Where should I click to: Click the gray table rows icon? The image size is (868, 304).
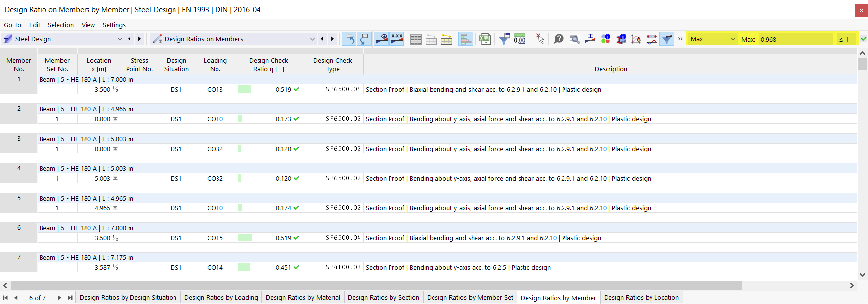[416, 39]
